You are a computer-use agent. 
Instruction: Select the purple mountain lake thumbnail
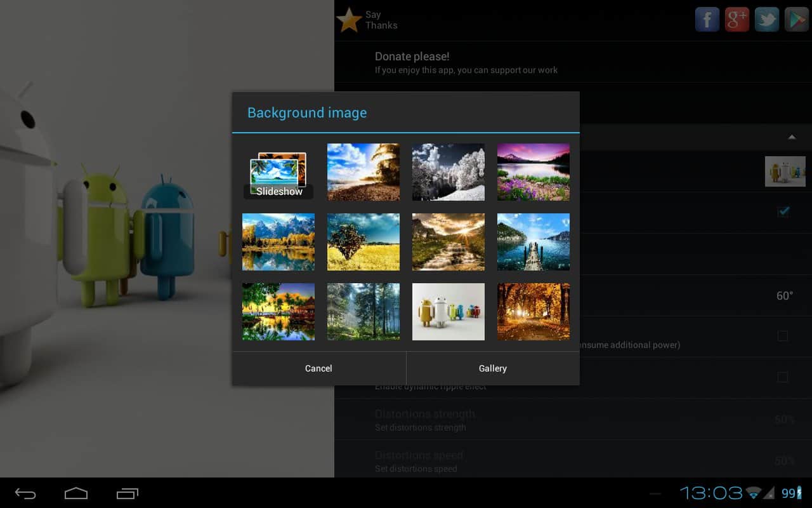click(x=534, y=172)
